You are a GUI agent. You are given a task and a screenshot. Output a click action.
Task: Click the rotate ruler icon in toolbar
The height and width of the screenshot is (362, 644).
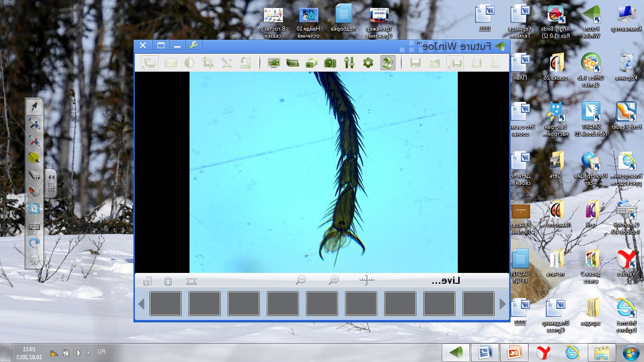tap(245, 63)
